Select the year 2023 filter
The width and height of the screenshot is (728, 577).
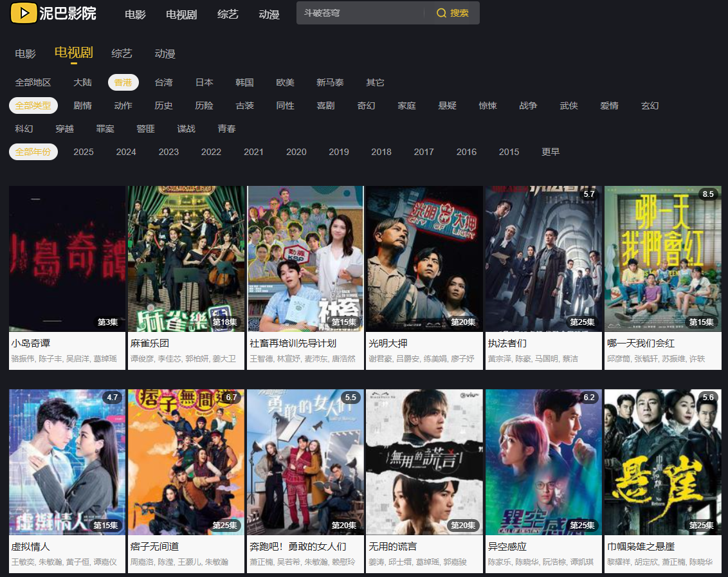point(168,152)
